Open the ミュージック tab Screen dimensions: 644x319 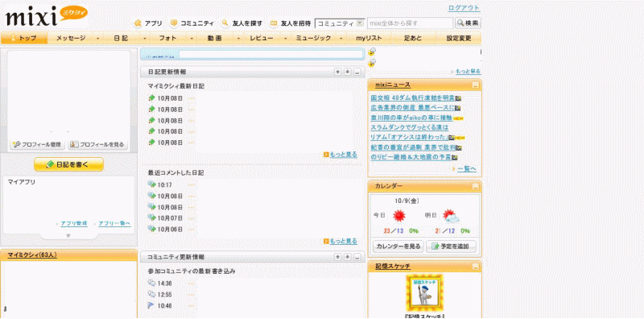click(313, 38)
